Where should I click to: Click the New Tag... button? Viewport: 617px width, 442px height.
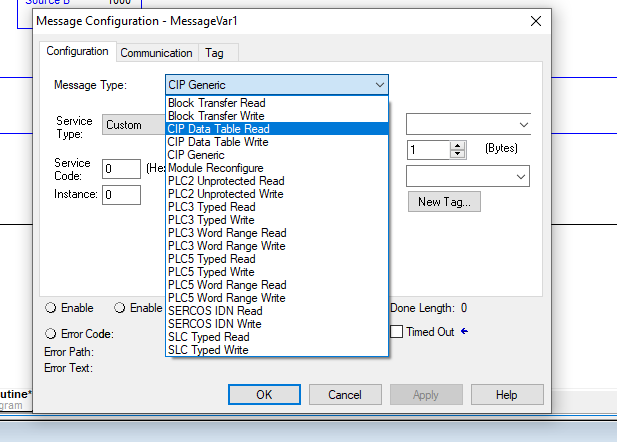pos(444,202)
